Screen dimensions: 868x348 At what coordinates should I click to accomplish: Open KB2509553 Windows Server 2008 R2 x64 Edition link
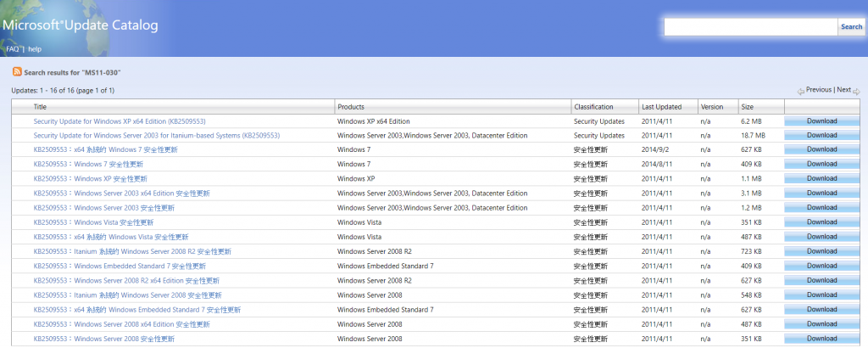pyautogui.click(x=126, y=281)
